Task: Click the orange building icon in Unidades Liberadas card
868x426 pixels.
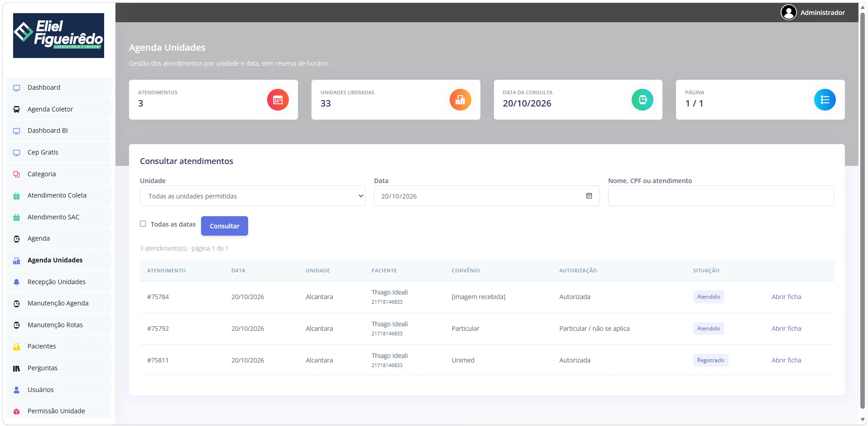Action: tap(460, 100)
